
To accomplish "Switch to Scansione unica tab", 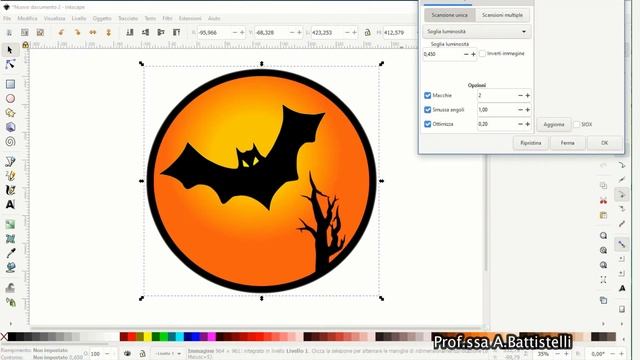I will 450,15.
